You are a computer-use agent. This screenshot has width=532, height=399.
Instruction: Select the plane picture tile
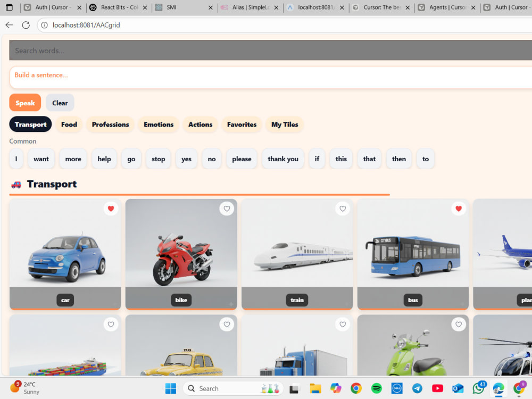(x=503, y=254)
